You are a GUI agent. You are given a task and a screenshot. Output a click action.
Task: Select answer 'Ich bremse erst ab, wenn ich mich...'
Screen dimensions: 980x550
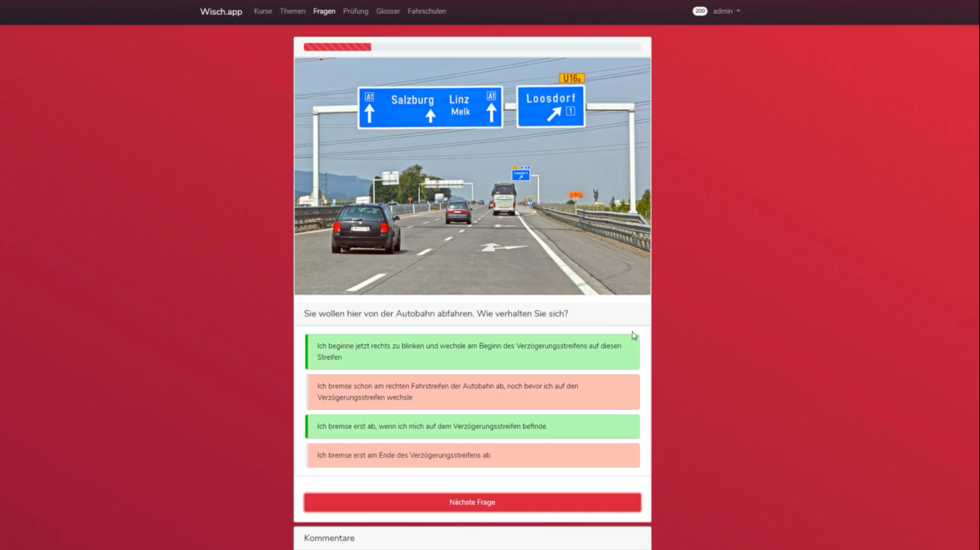pyautogui.click(x=473, y=426)
